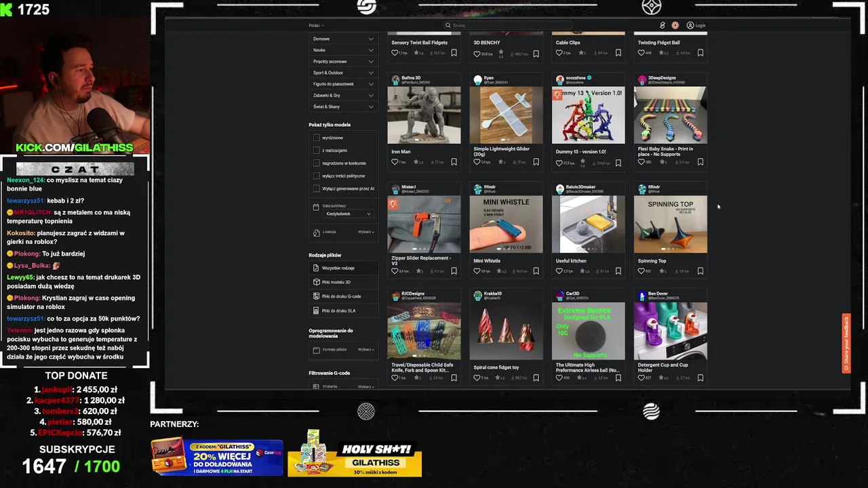Click the calendar icon next to Data publikacji

click(x=316, y=207)
